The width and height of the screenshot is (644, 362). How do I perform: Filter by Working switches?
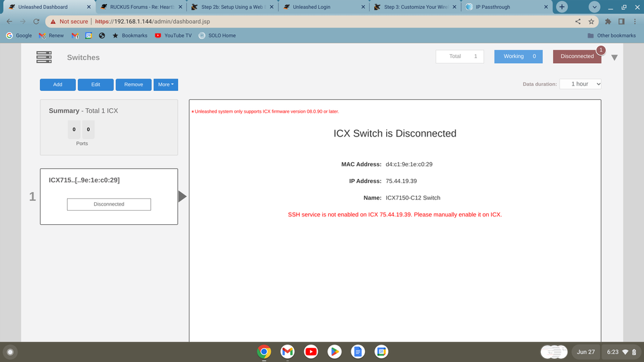tap(518, 56)
